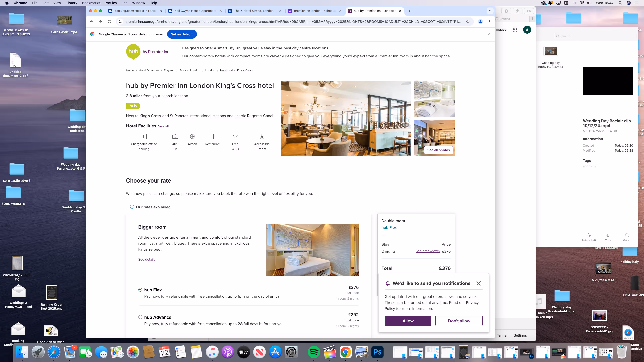
Task: Expand See details for Bigger room
Action: click(146, 259)
